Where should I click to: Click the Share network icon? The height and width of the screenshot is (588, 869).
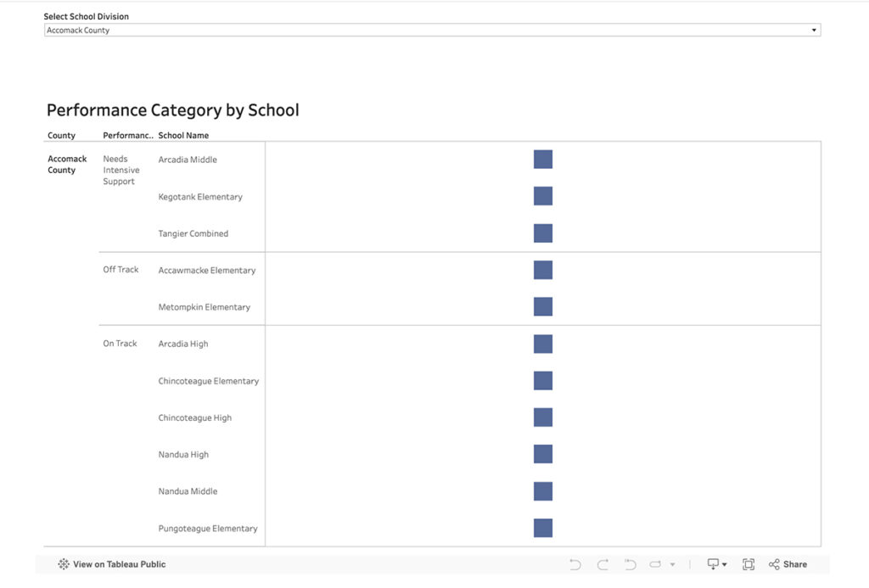click(774, 564)
